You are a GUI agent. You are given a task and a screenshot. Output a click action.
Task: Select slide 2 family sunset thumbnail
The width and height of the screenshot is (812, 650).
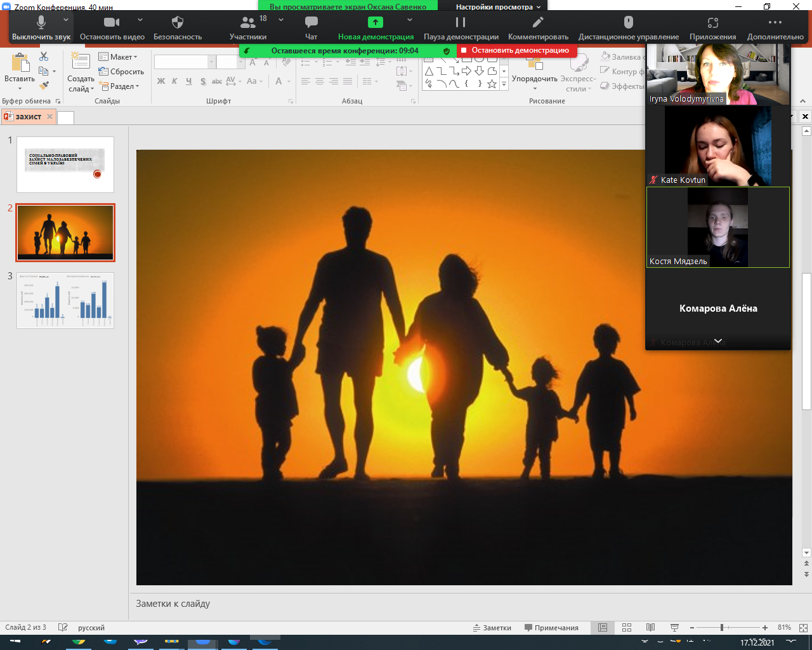pos(65,232)
